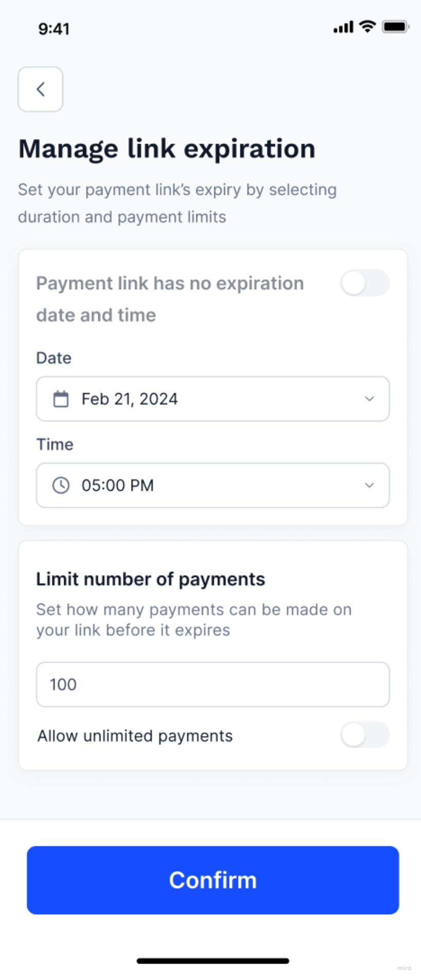Tap the Wi-Fi status icon
The image size is (421, 980).
pyautogui.click(x=367, y=27)
